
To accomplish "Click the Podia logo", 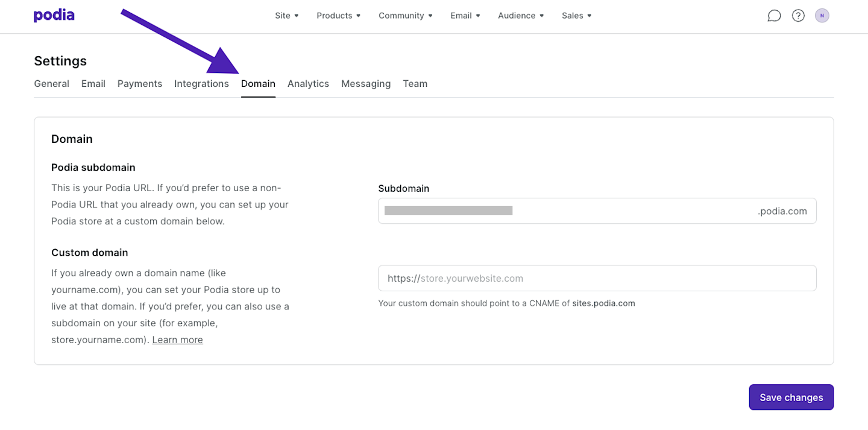I will (x=54, y=16).
